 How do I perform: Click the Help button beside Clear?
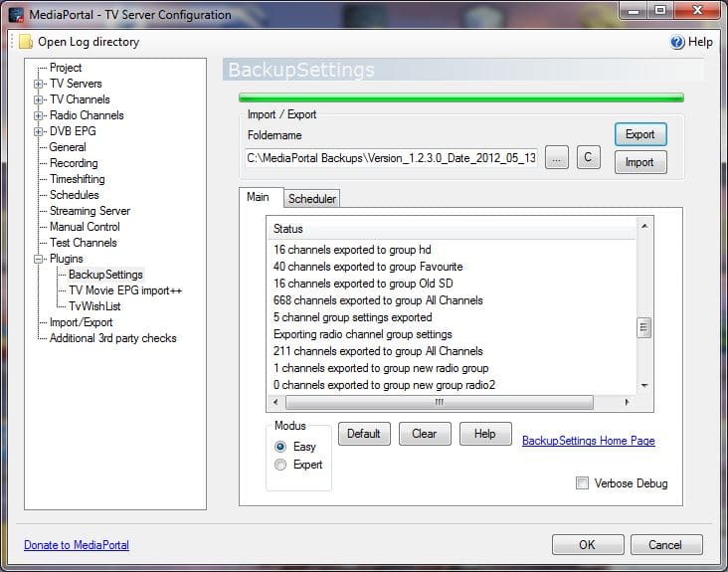[485, 434]
